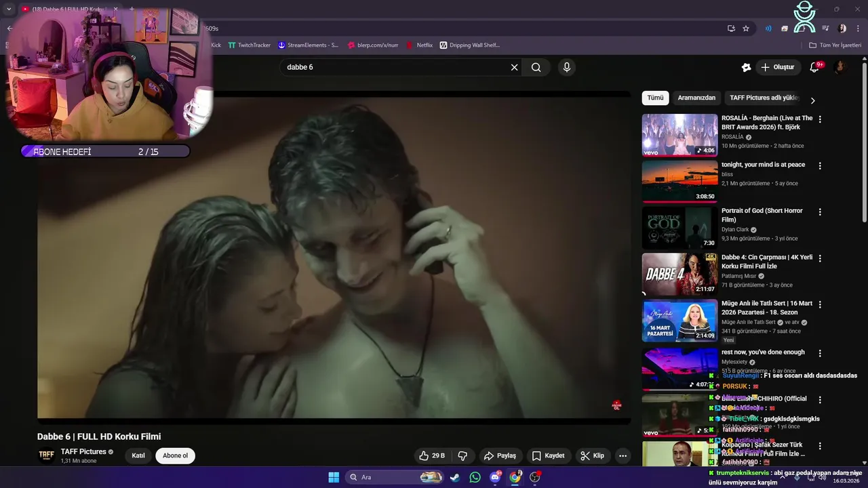Click the Oluştur create button
This screenshot has height=488, width=868.
point(778,67)
